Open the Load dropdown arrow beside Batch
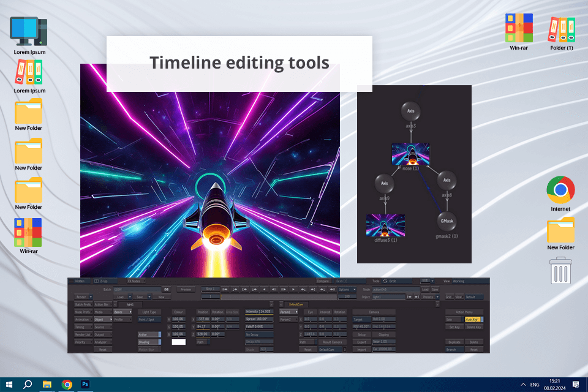The height and width of the screenshot is (392, 588). 130,297
